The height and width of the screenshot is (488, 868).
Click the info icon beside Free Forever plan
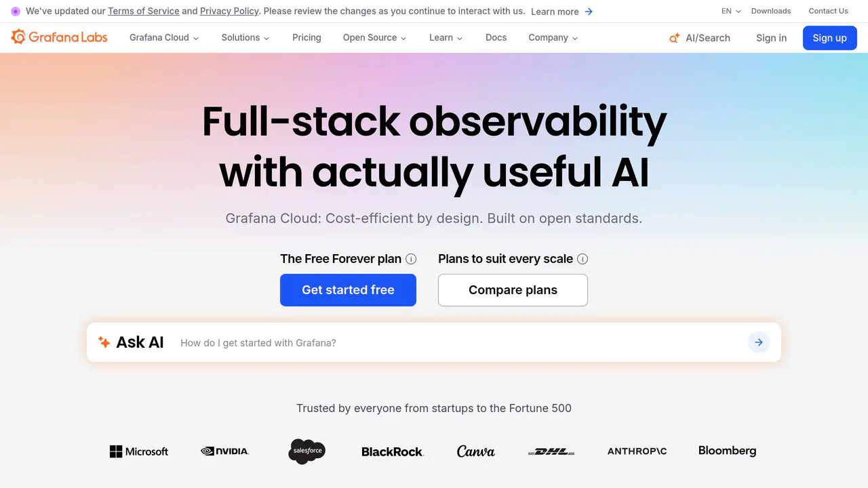click(x=411, y=259)
